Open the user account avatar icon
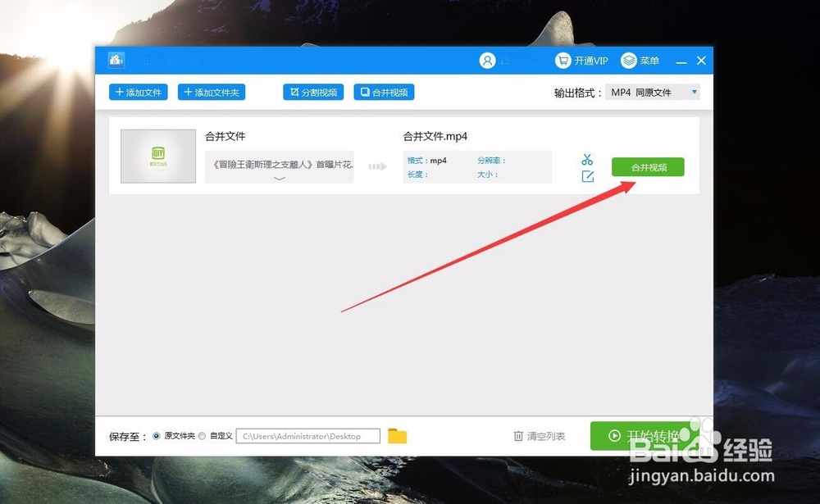This screenshot has width=820, height=504. point(487,61)
